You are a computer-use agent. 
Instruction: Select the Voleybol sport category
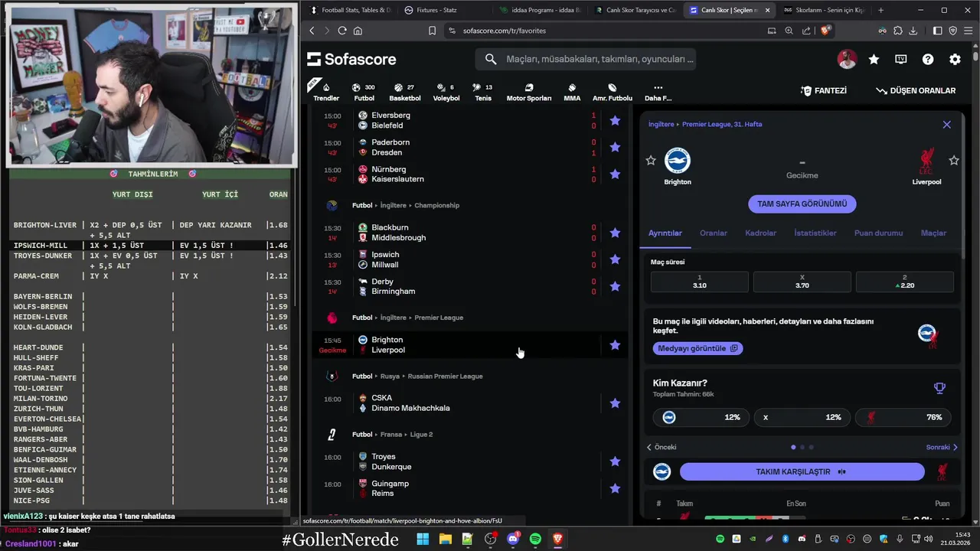point(446,92)
